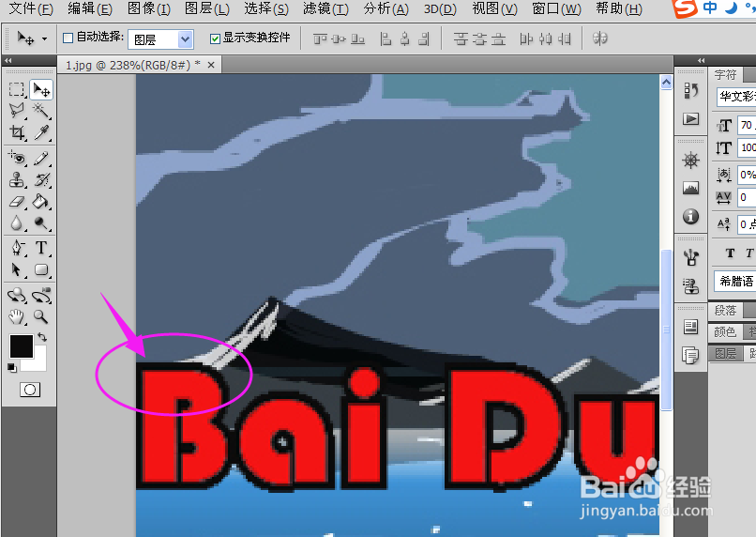Click align left edges button
Screen dimensions: 756x537
[386, 38]
